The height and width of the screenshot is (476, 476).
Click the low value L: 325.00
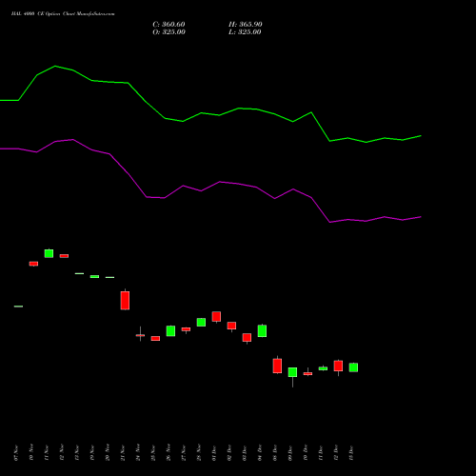click(245, 32)
